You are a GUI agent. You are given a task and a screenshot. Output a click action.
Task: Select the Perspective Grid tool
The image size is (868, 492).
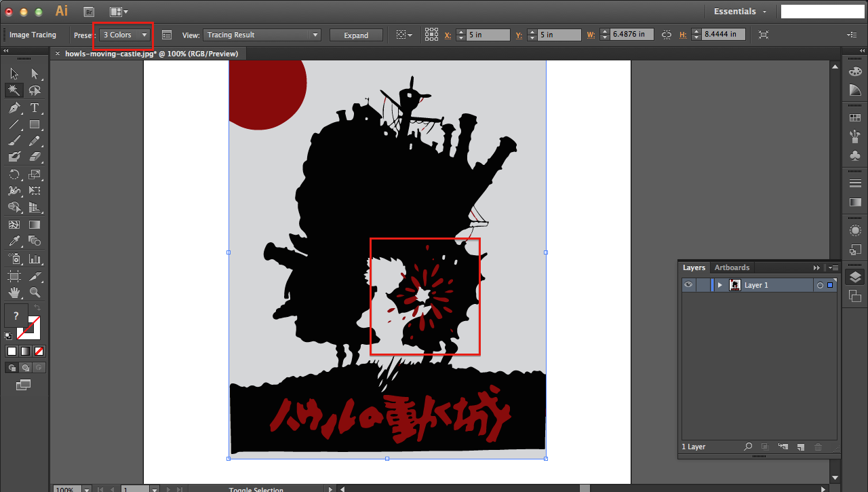click(x=35, y=207)
